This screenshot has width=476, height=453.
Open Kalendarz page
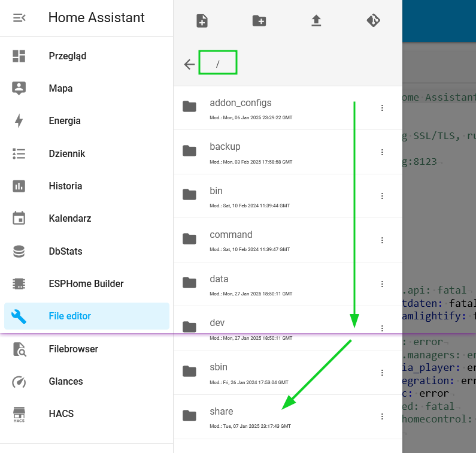(x=86, y=218)
